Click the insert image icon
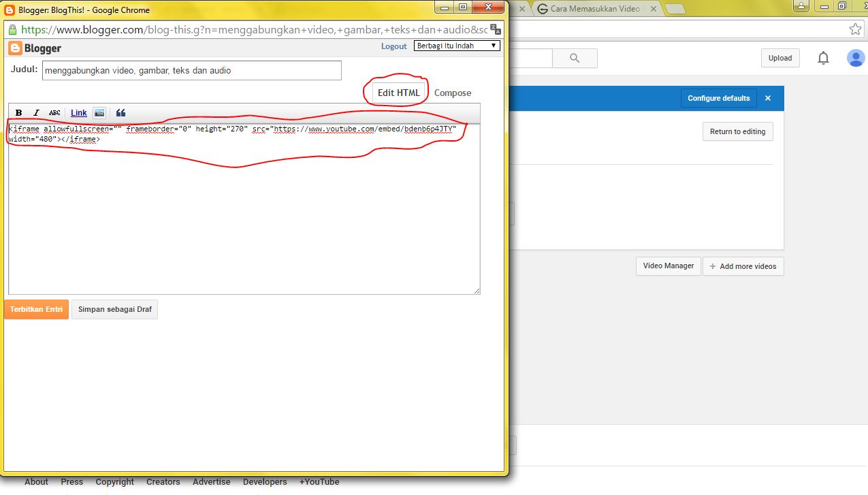The height and width of the screenshot is (495, 868). pyautogui.click(x=99, y=113)
